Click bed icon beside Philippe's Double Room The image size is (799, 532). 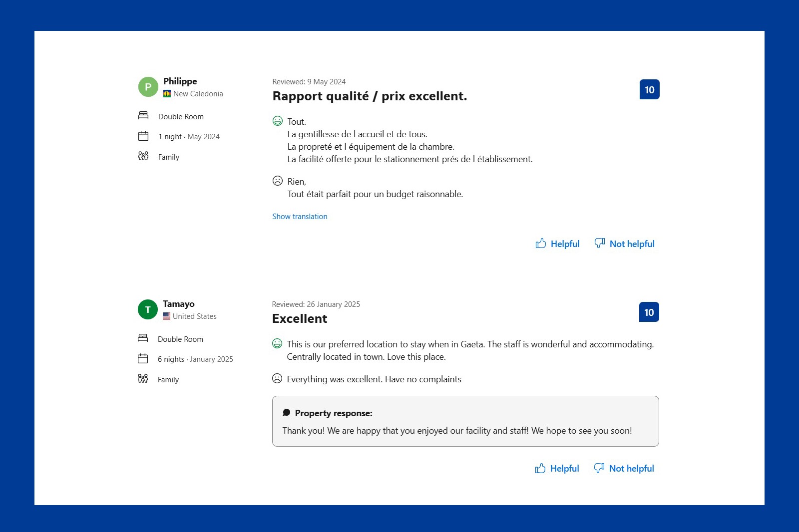pyautogui.click(x=143, y=116)
